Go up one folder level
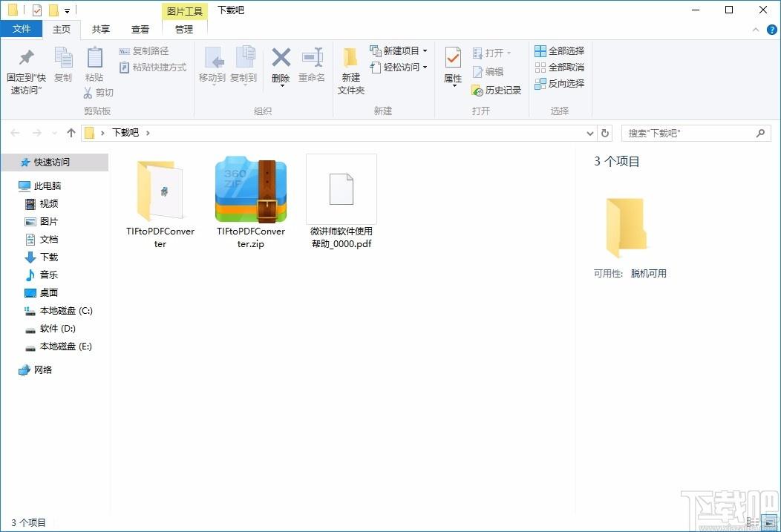 tap(71, 133)
